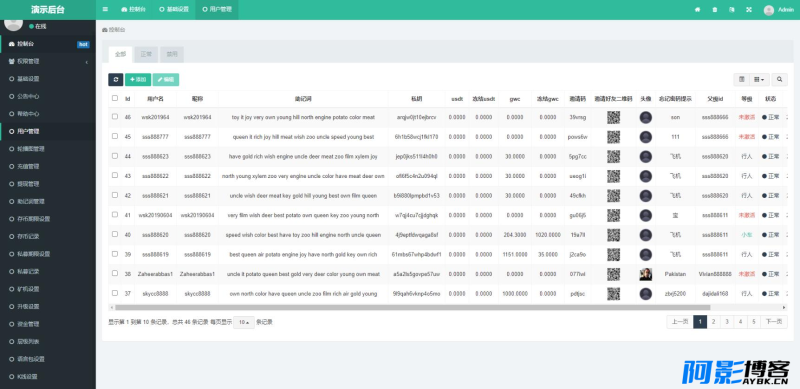
Task: Open 用户管理 in the sidebar
Action: point(48,131)
